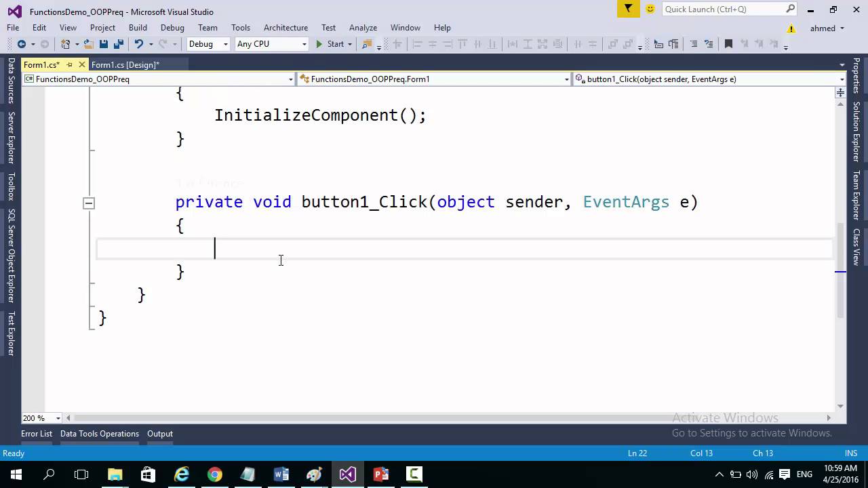Open the Help menu
This screenshot has width=868, height=488.
coord(442,28)
